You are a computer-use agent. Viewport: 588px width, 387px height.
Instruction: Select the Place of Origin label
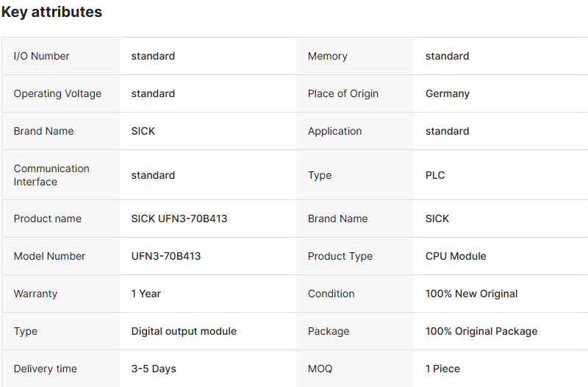click(x=343, y=93)
